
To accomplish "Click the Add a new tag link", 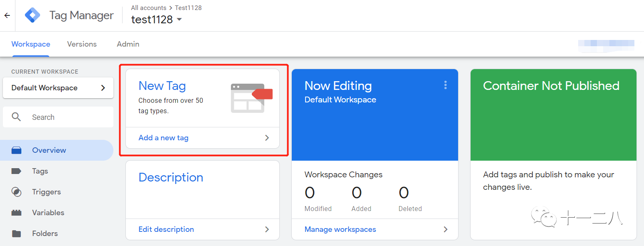I will pyautogui.click(x=163, y=137).
